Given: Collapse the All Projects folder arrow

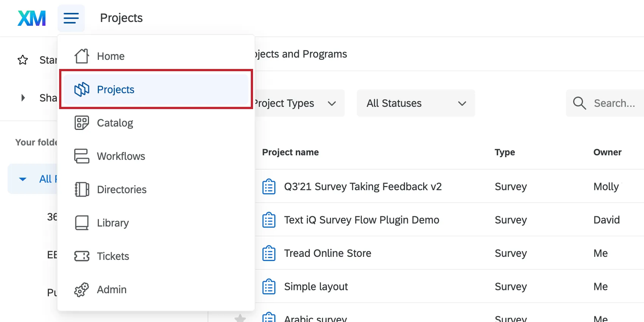Looking at the screenshot, I should (x=23, y=179).
